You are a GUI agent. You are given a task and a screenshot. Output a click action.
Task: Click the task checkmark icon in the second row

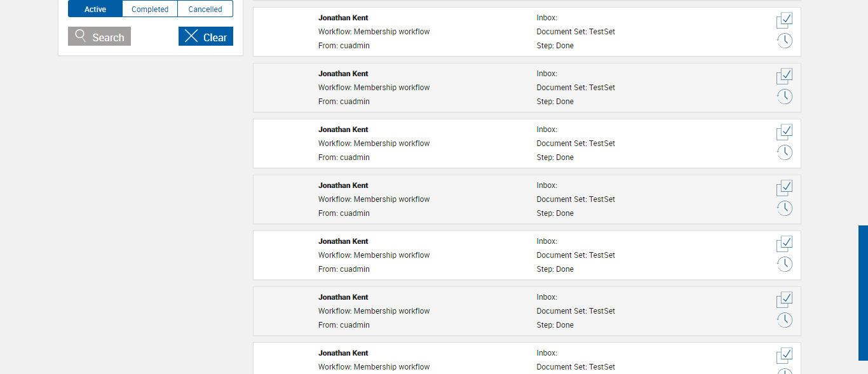(785, 76)
